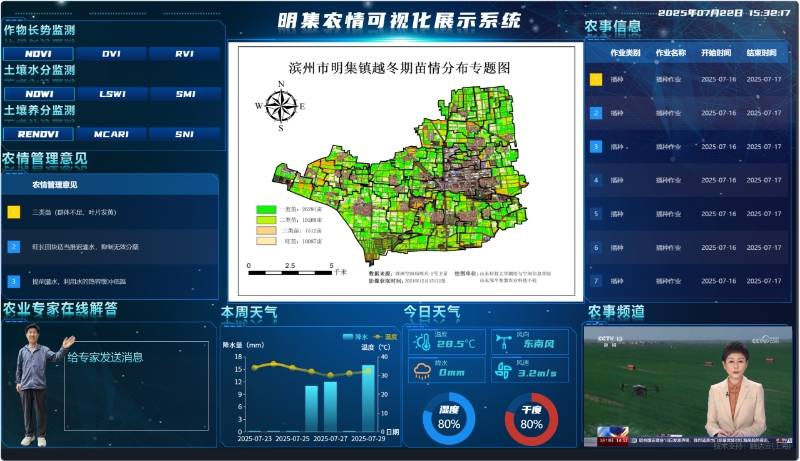This screenshot has width=800, height=461.
Task: Select the RVI crop index button
Action: (x=184, y=53)
